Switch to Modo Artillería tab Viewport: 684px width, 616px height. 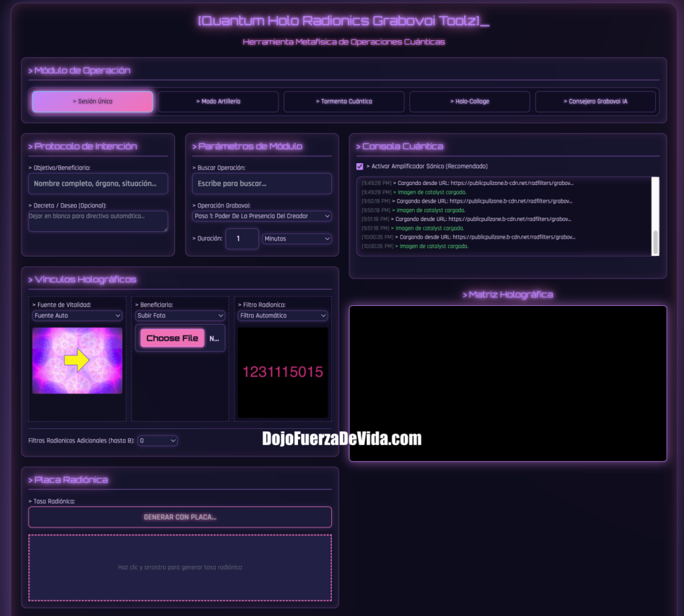[x=218, y=101]
